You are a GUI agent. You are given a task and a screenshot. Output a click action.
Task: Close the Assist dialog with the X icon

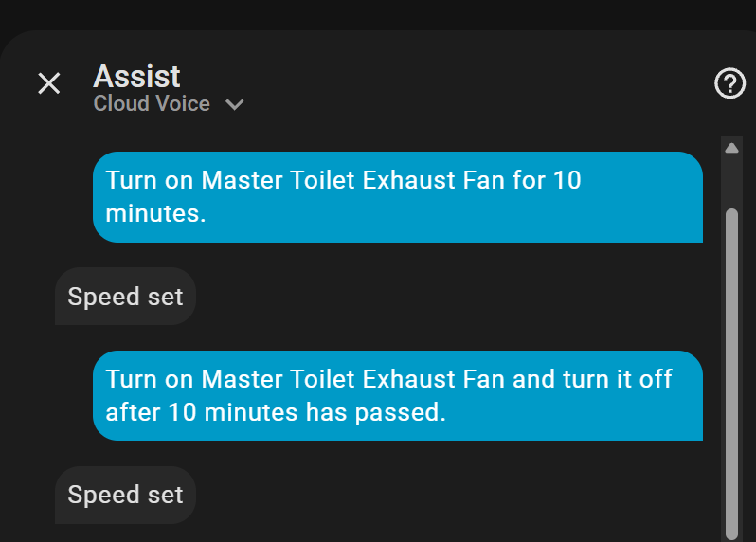click(x=48, y=83)
